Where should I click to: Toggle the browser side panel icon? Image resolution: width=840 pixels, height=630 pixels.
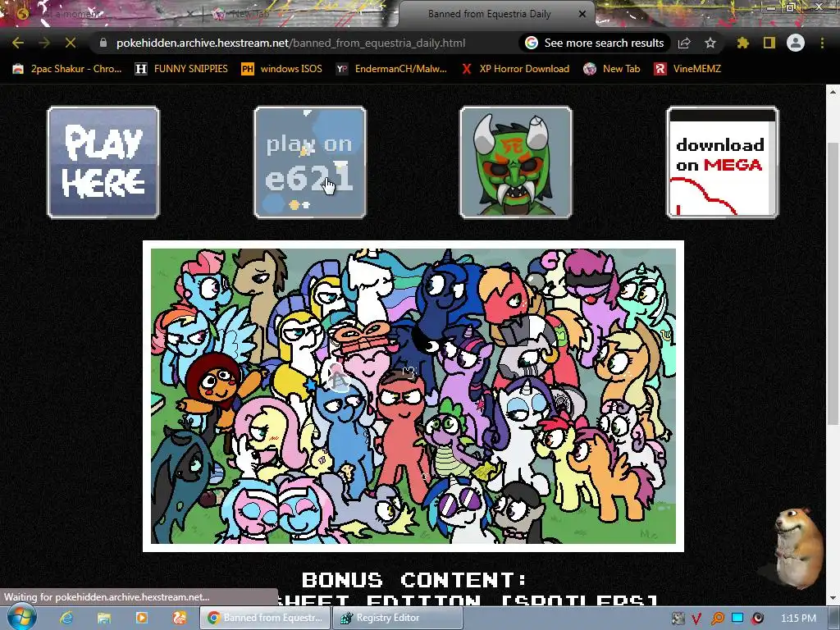point(769,43)
